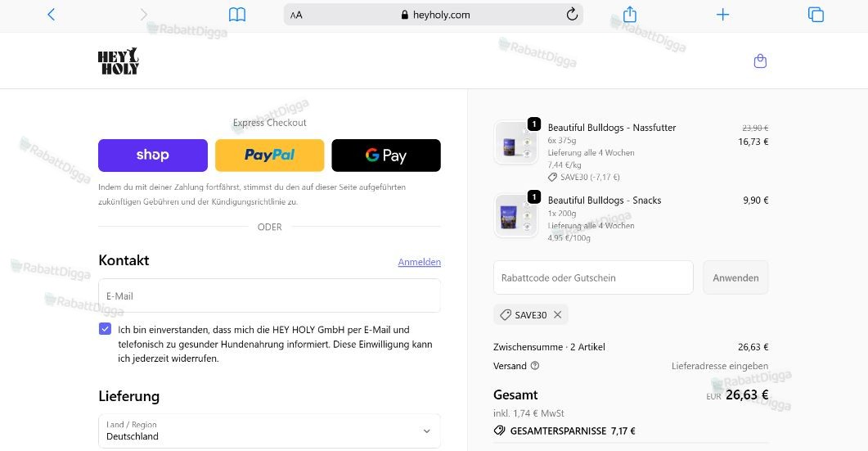Reload the heyholy.com page

click(572, 15)
